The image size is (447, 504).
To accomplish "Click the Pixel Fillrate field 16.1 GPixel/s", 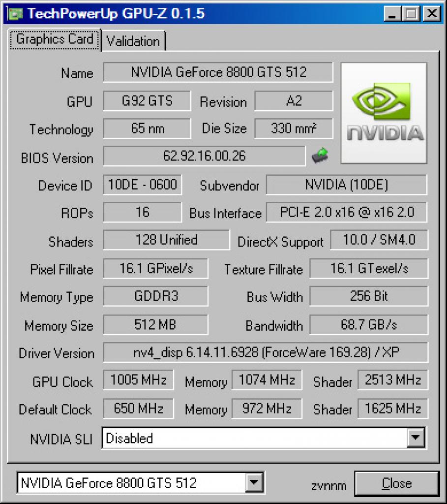I will pos(156,268).
